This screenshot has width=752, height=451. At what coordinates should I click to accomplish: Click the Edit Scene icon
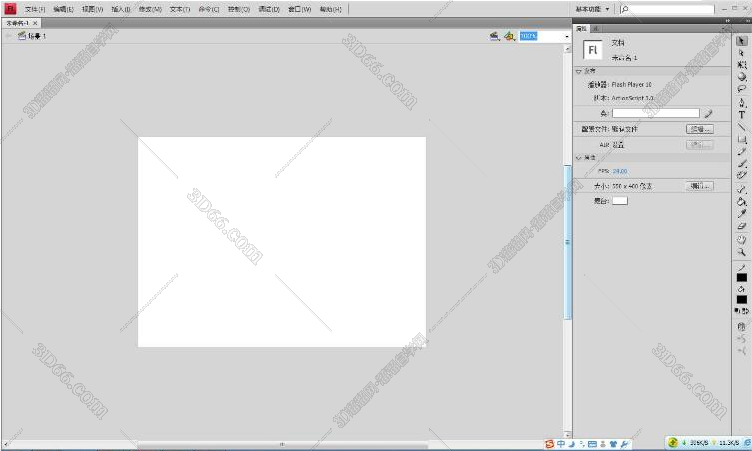point(494,36)
